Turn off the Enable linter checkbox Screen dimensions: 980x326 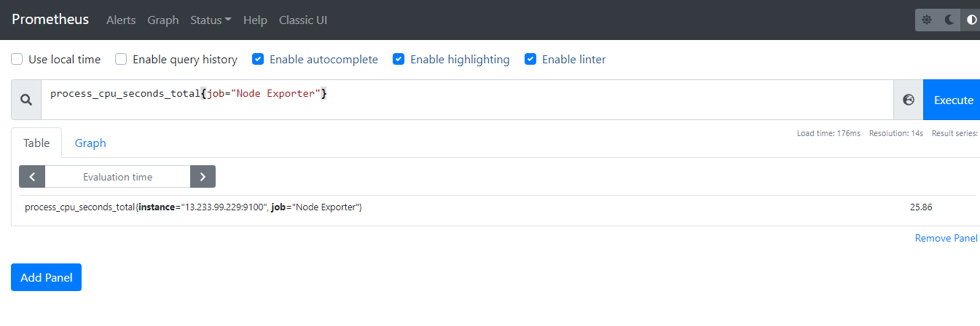(530, 60)
